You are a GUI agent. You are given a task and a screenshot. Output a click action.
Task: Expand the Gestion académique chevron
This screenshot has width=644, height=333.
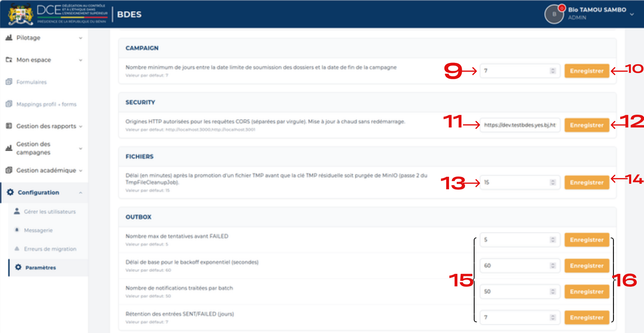pyautogui.click(x=81, y=171)
